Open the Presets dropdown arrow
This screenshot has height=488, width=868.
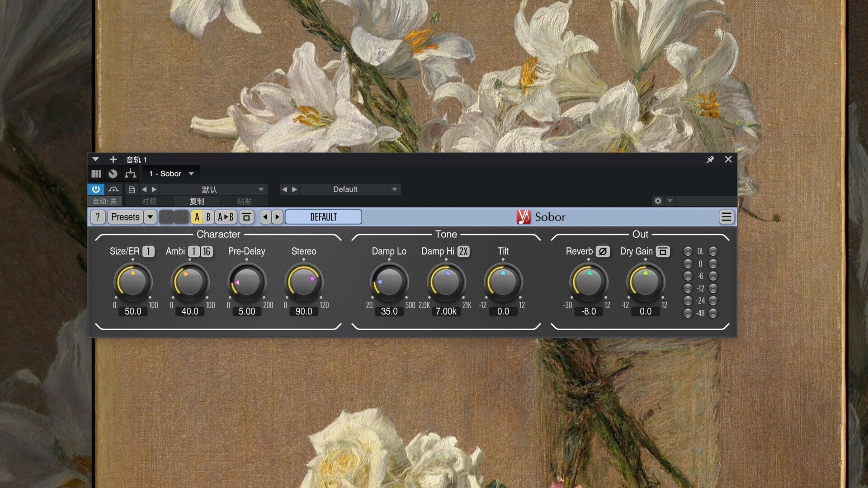coord(150,217)
